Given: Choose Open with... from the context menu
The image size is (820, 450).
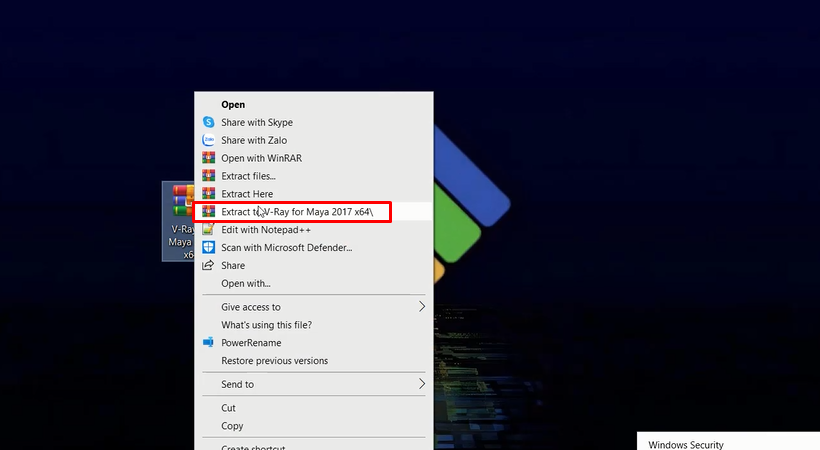Looking at the screenshot, I should 246,283.
